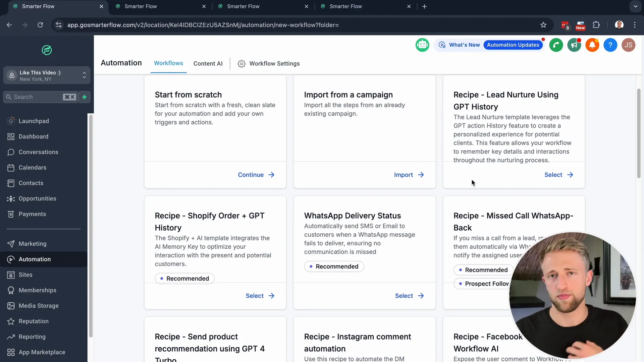Viewport: 644px width, 362px height.
Task: Click the sidebar vertical scrollbar
Action: pyautogui.click(x=91, y=226)
